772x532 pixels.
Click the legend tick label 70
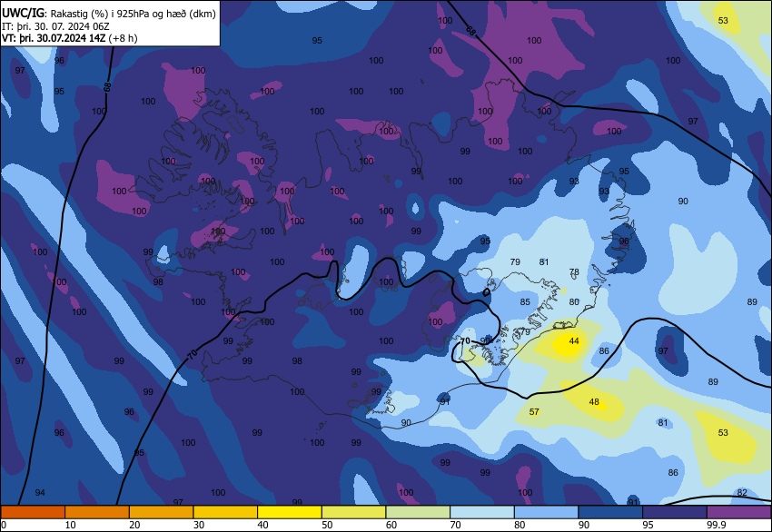(x=456, y=525)
